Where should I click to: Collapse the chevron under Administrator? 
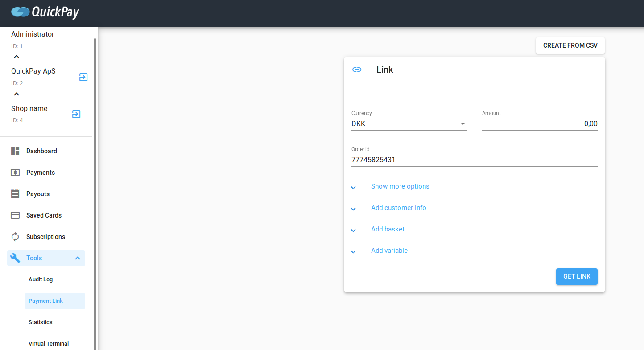point(17,57)
